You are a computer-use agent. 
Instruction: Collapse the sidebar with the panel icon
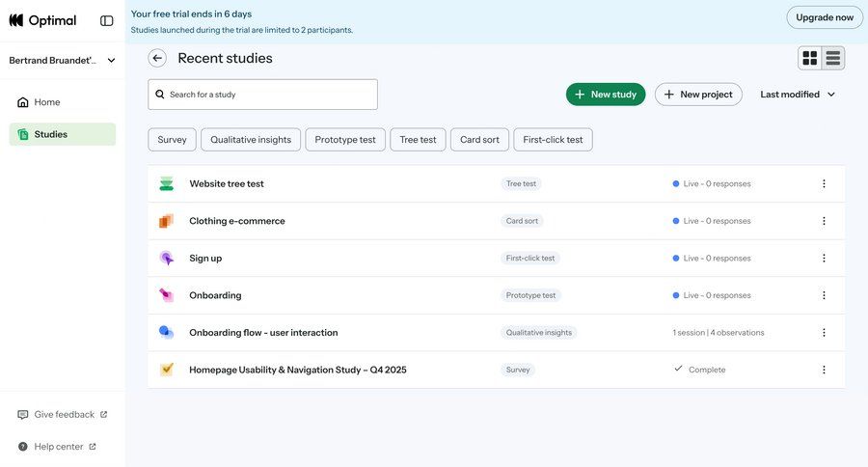point(106,20)
